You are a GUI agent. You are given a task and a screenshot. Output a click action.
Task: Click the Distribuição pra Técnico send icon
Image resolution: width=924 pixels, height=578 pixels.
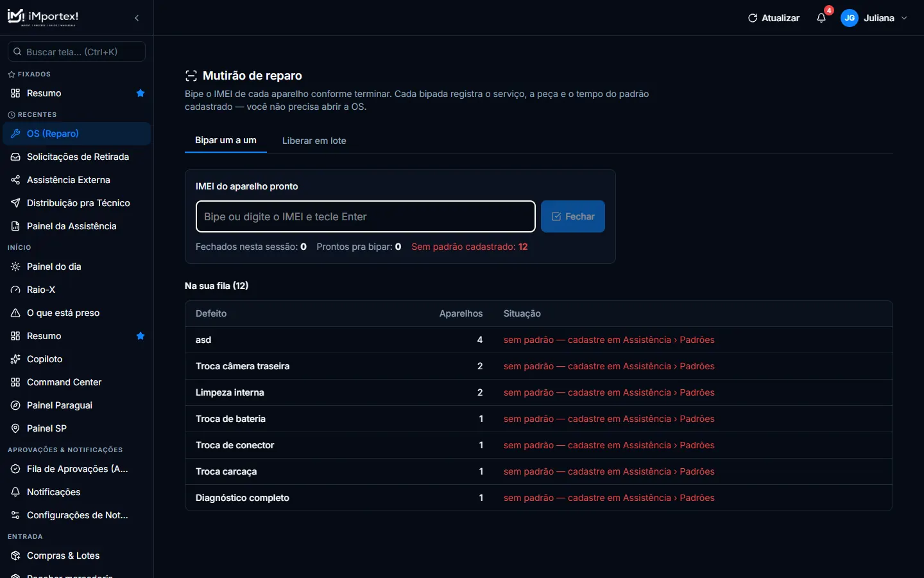point(15,203)
